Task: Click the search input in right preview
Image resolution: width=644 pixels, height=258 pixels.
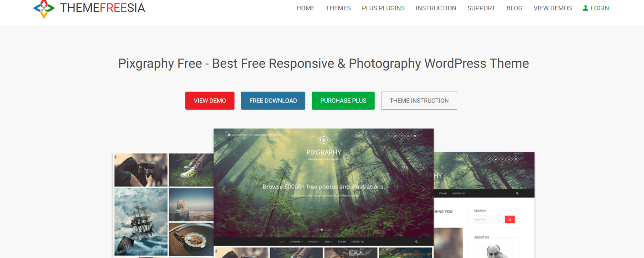Action: coord(489,219)
